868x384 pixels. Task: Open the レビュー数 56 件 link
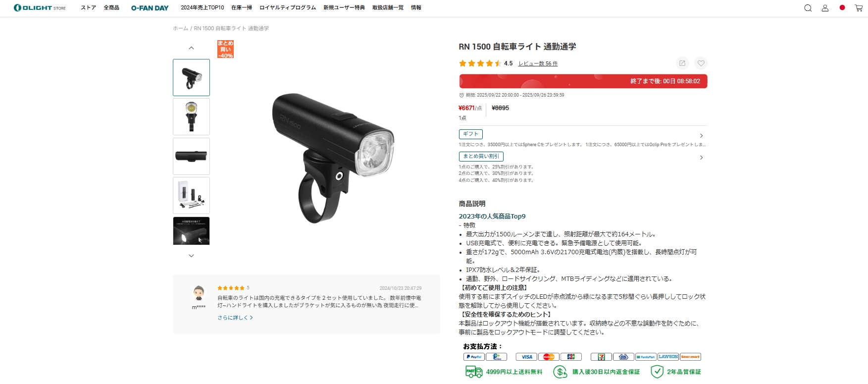click(x=538, y=63)
